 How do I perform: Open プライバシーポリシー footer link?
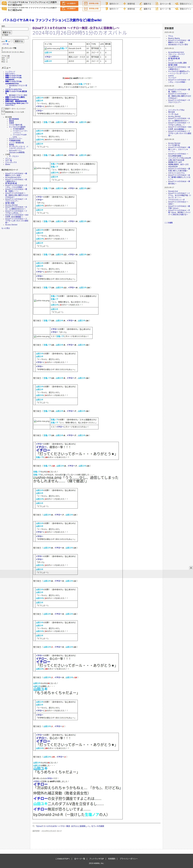(x=129, y=859)
